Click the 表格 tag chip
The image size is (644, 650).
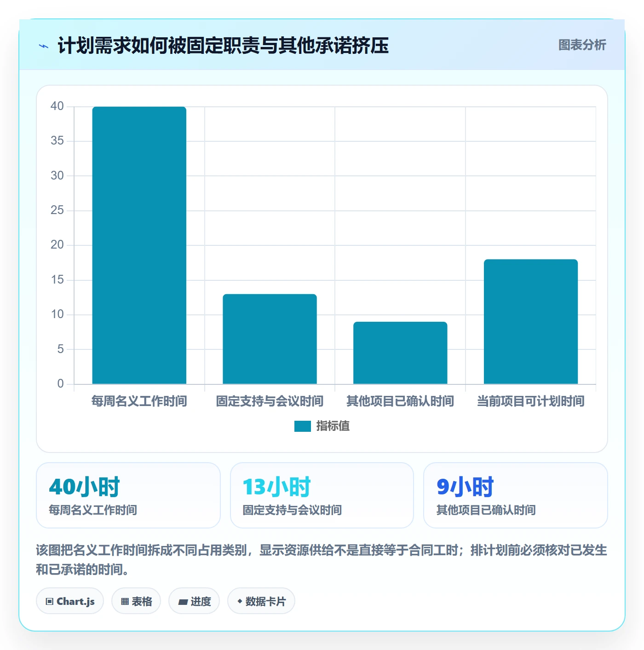pyautogui.click(x=136, y=601)
